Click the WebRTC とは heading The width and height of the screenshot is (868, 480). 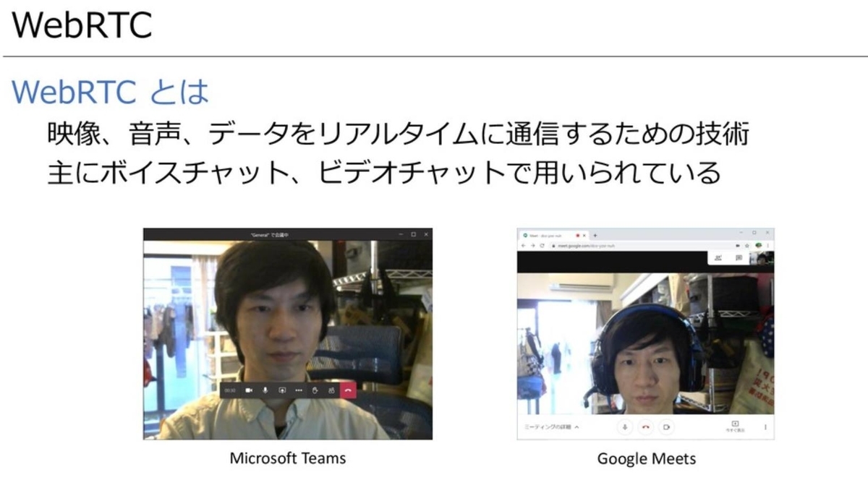tap(111, 92)
